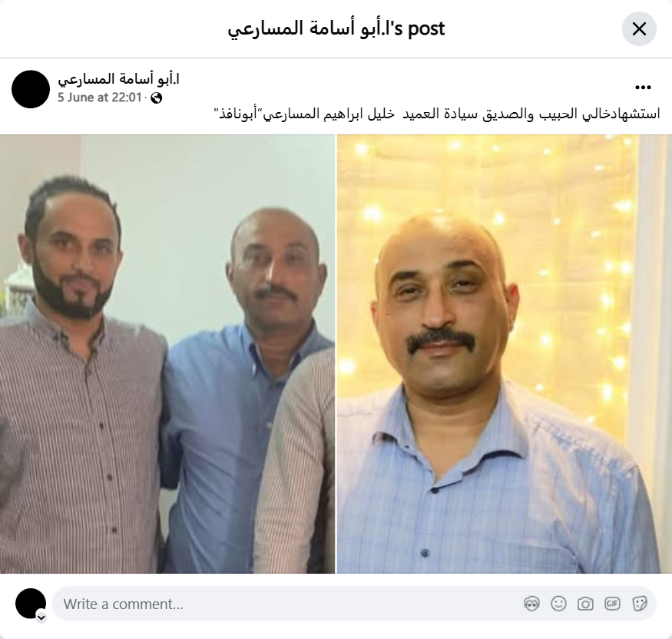Open the left photo of two men

[167, 354]
